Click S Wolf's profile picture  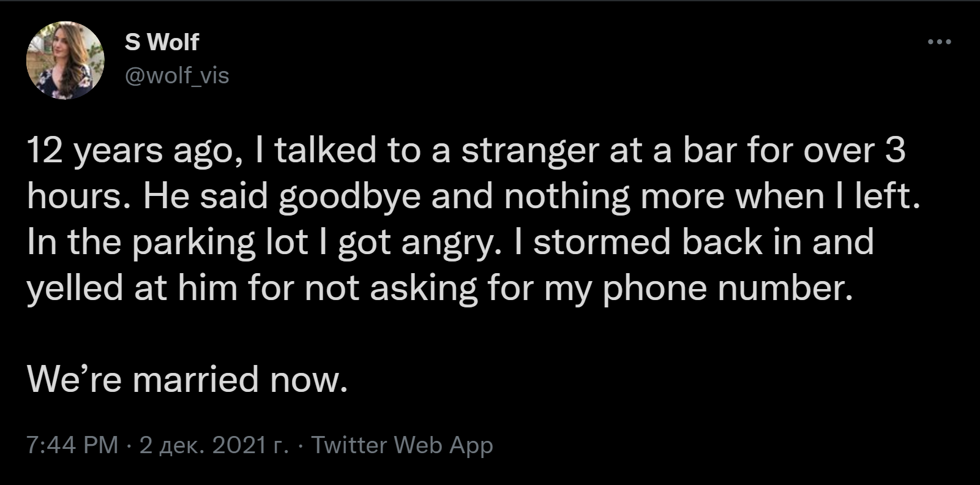coord(65,61)
